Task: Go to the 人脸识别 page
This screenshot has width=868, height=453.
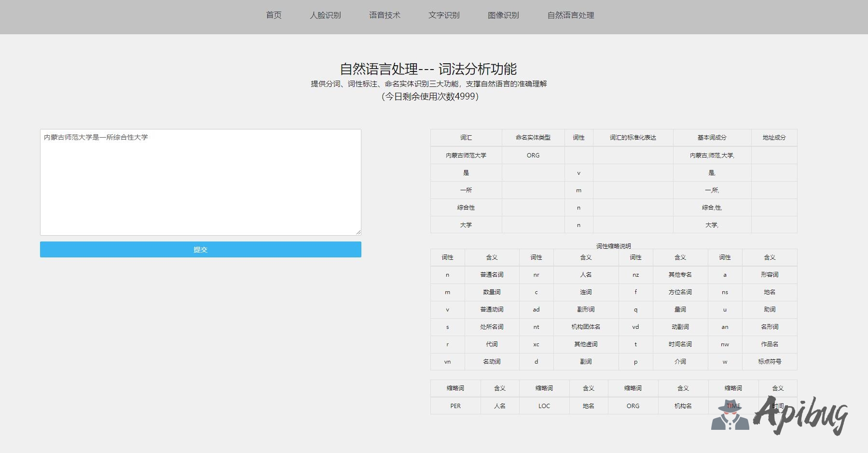Action: pyautogui.click(x=325, y=15)
